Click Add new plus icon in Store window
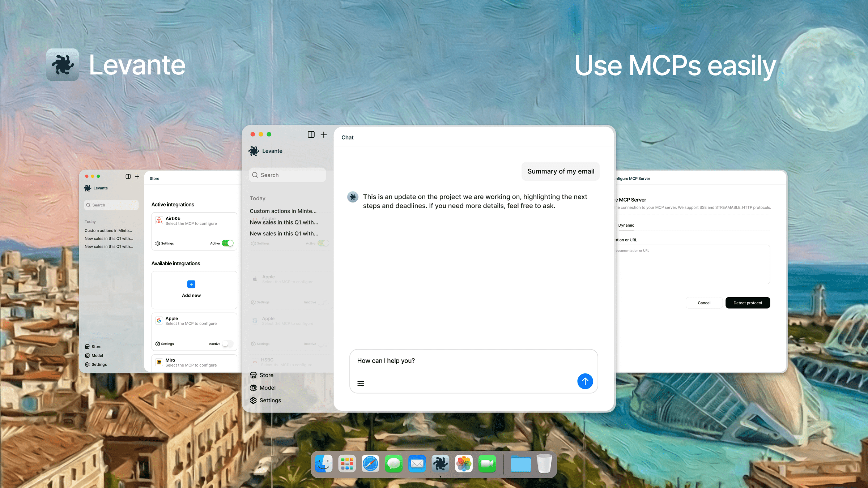The height and width of the screenshot is (488, 868). coord(191,284)
